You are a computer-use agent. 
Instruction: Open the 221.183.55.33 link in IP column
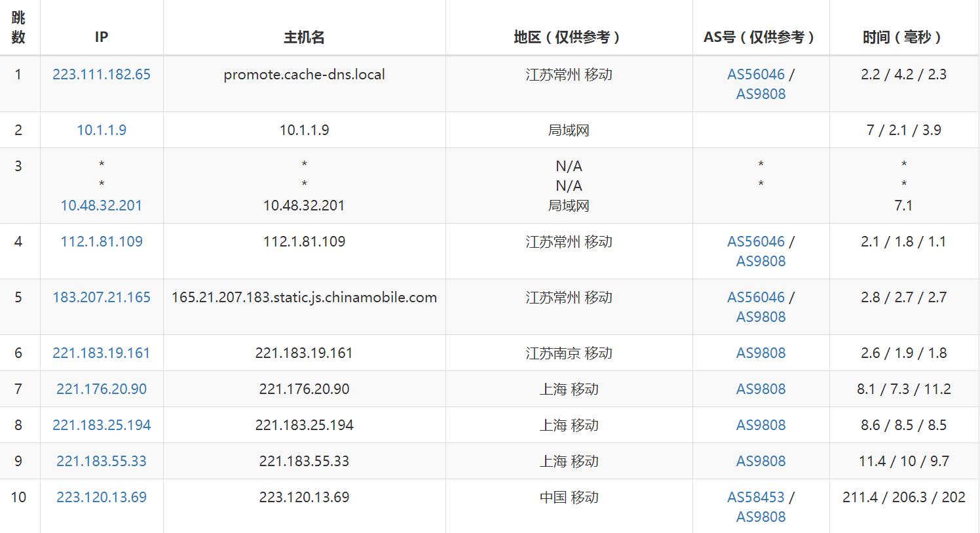pos(102,461)
